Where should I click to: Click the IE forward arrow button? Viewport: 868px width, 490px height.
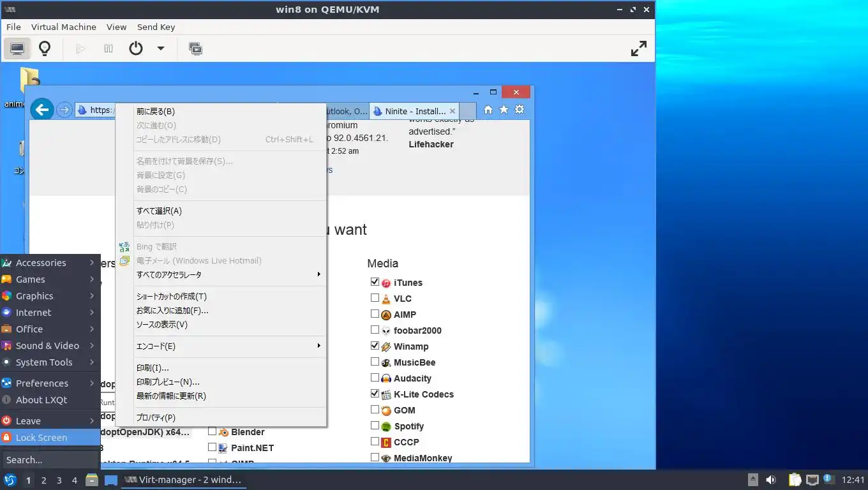(64, 110)
